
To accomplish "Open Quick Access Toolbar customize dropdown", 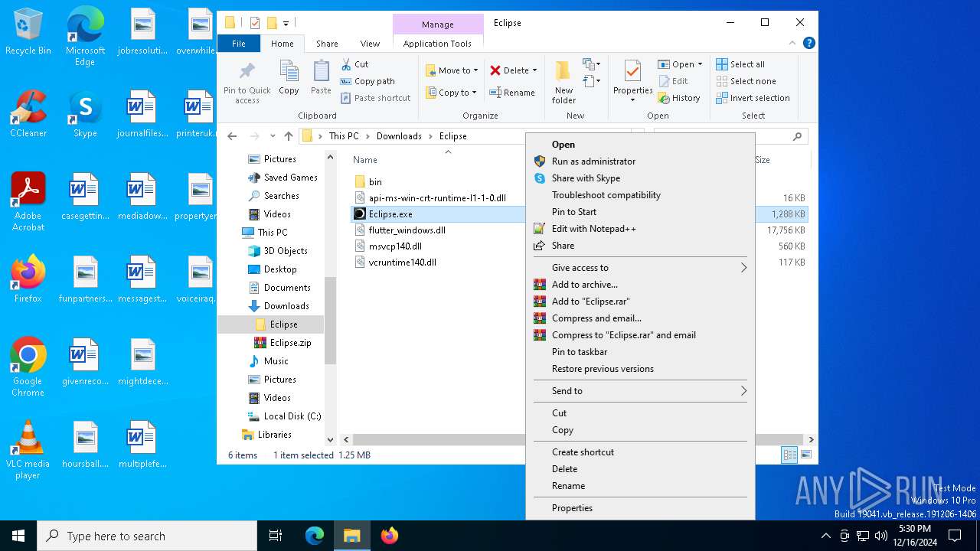I will pyautogui.click(x=286, y=24).
